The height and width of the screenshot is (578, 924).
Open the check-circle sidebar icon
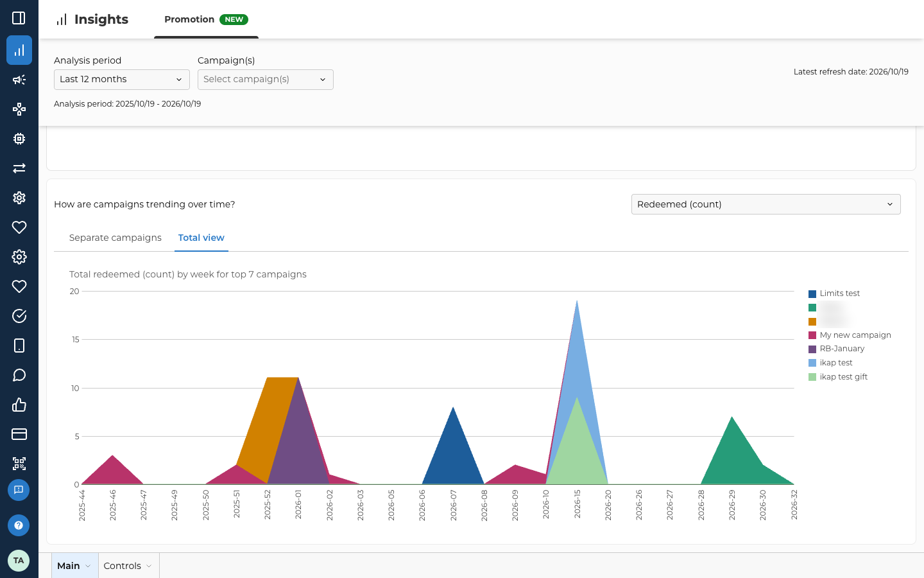(x=19, y=316)
